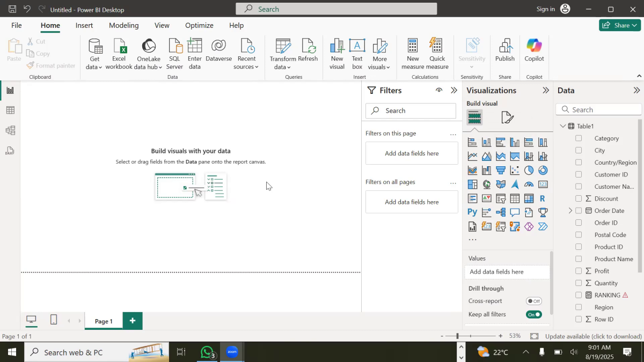
Task: Collapse the ribbon
Action: point(639,76)
